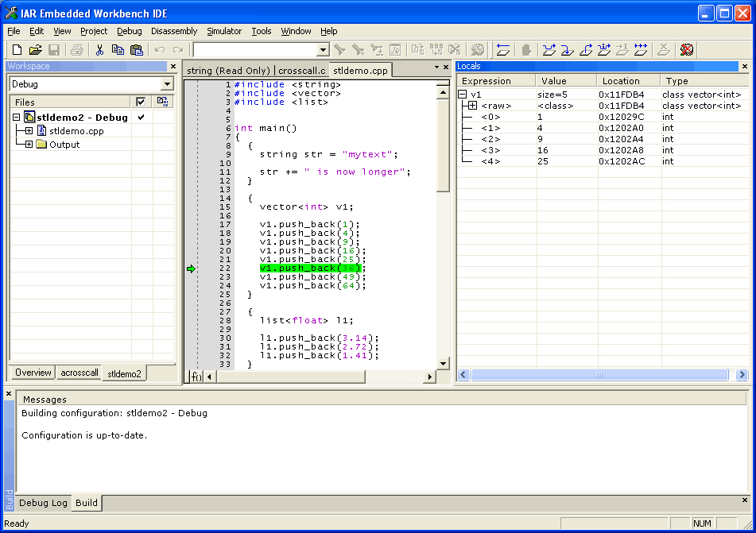This screenshot has height=533, width=756.
Task: Click the Locals scroll right arrow
Action: tap(742, 374)
